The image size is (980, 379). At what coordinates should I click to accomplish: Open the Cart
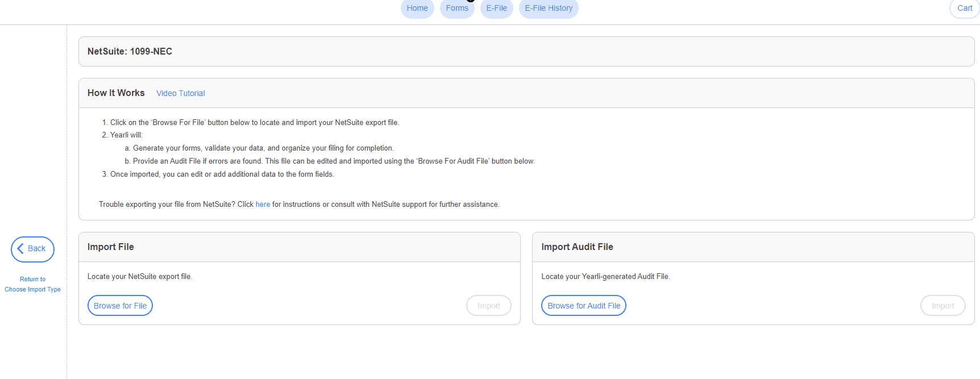[x=965, y=9]
